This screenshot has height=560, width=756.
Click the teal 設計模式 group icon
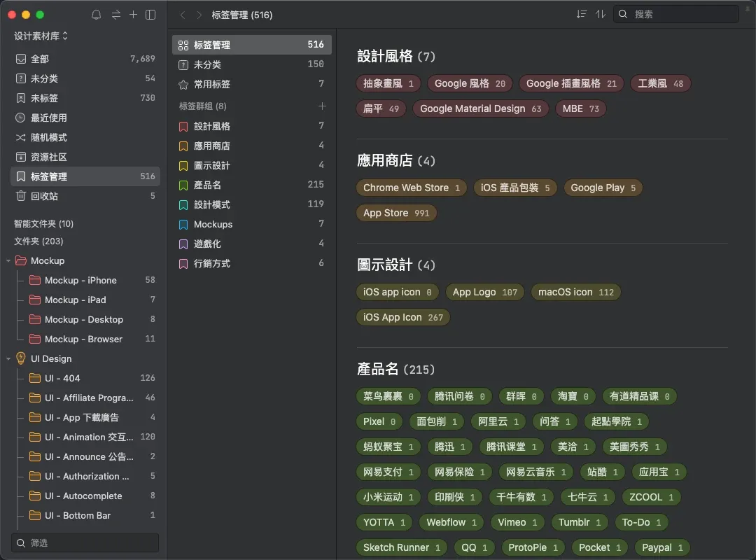click(x=183, y=205)
